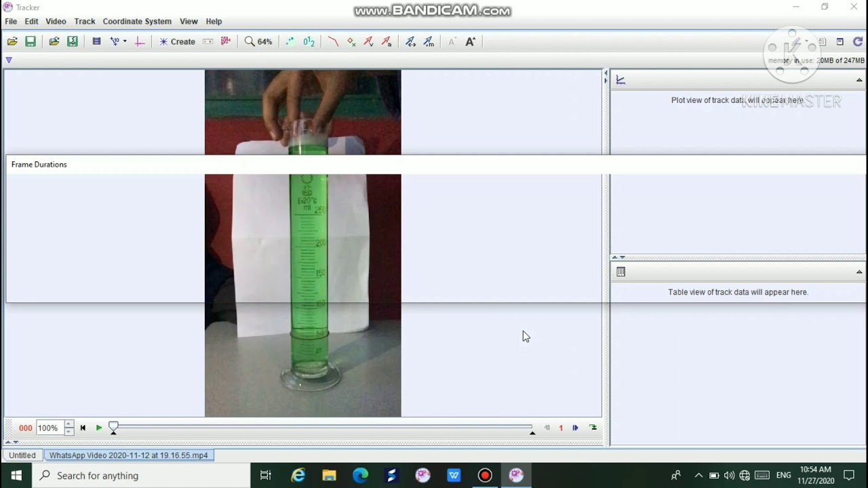Show the calibration tools icon
This screenshot has height=488, width=868.
click(x=115, y=41)
